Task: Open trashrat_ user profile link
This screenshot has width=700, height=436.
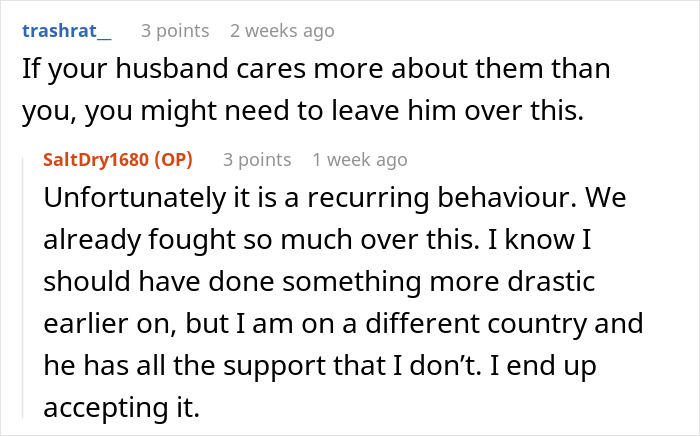Action: (67, 31)
